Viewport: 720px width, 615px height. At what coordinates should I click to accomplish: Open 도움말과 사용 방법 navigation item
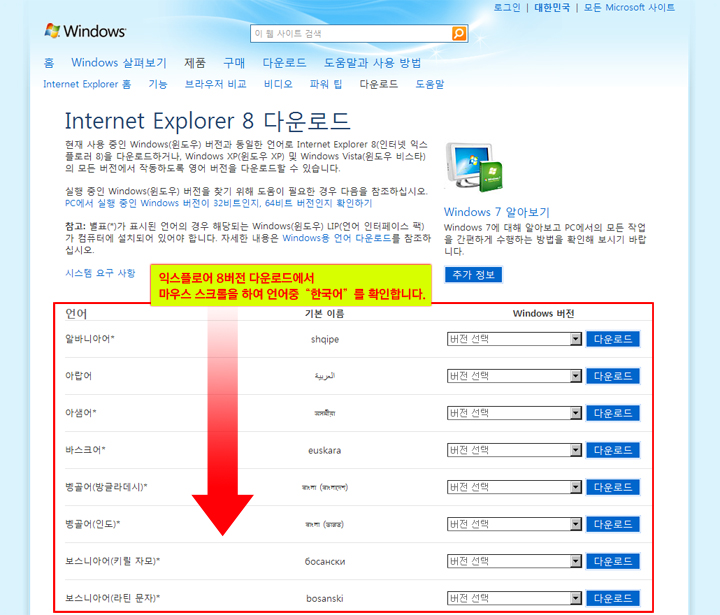tap(372, 62)
